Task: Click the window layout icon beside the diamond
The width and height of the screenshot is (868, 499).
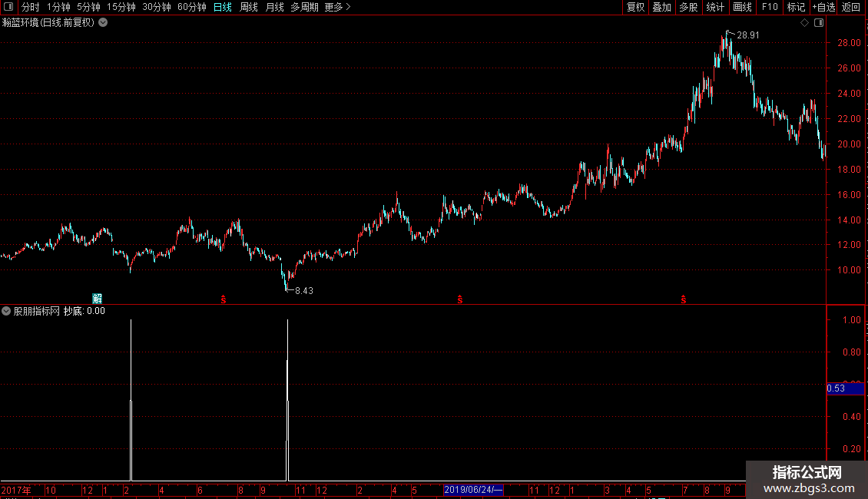Action: tap(819, 23)
